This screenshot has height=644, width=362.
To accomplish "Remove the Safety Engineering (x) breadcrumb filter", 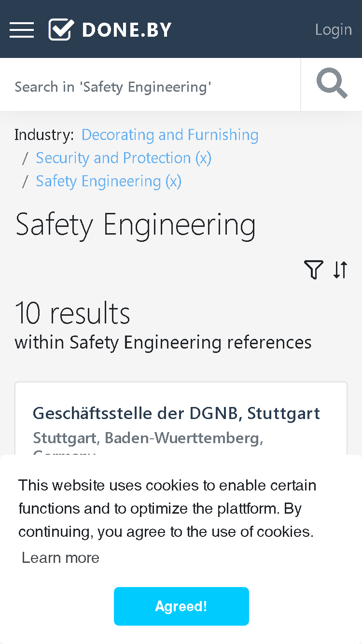I will (x=109, y=181).
